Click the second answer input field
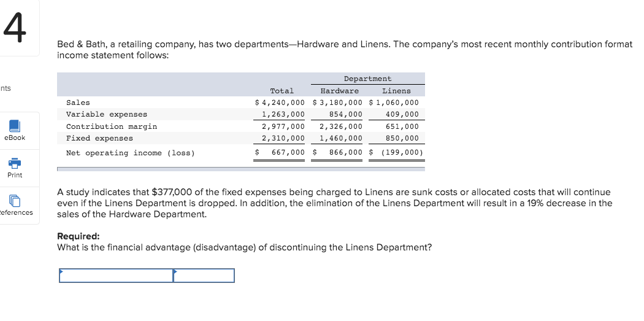Image resolution: width=644 pixels, height=321 pixels. pyautogui.click(x=204, y=276)
